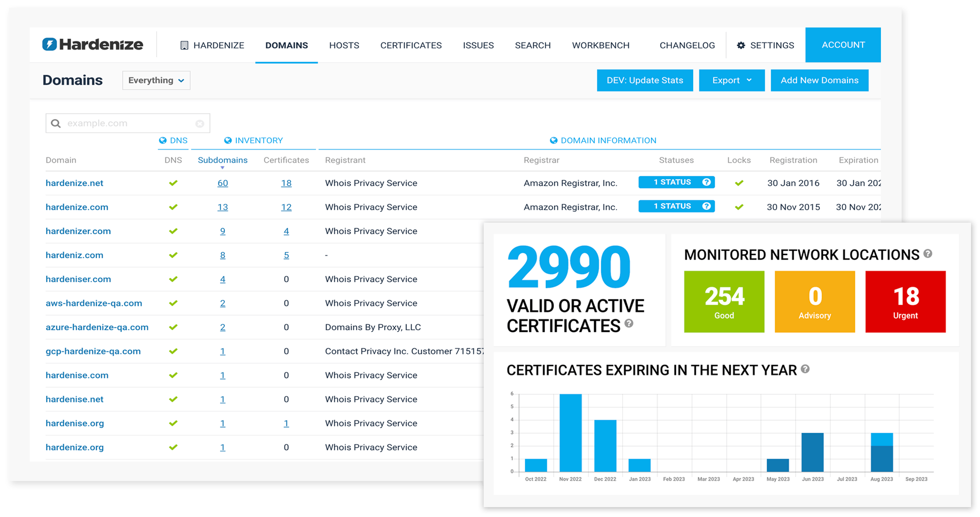This screenshot has width=980, height=517.
Task: Click help icon in hardenize.net status badge
Action: tap(707, 182)
